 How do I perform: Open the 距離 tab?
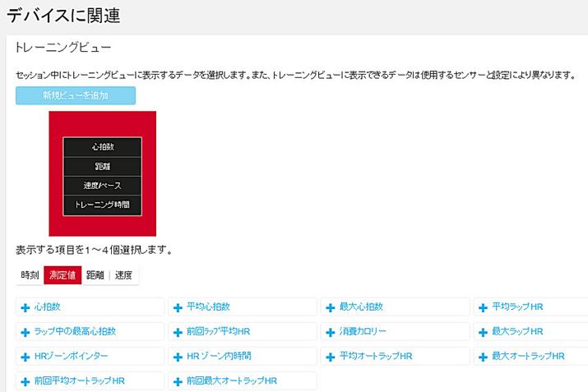coord(94,275)
